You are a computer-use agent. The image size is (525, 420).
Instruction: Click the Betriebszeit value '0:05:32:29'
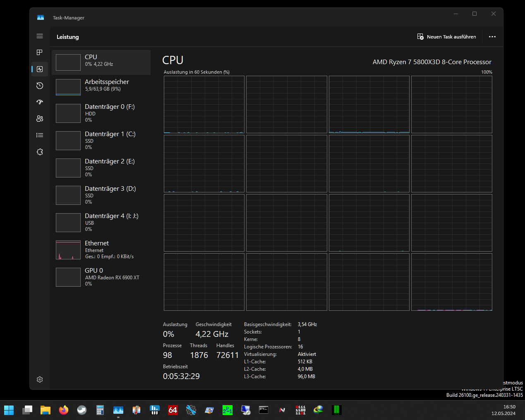[181, 376]
